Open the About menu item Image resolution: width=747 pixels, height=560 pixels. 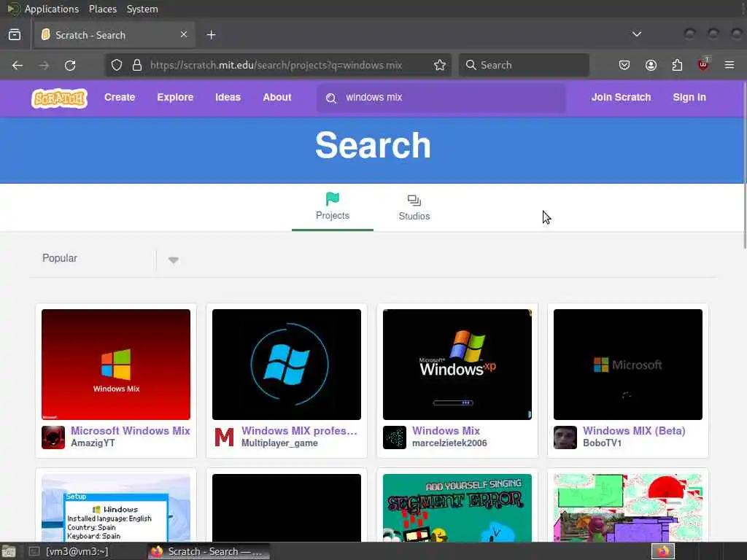click(x=276, y=98)
